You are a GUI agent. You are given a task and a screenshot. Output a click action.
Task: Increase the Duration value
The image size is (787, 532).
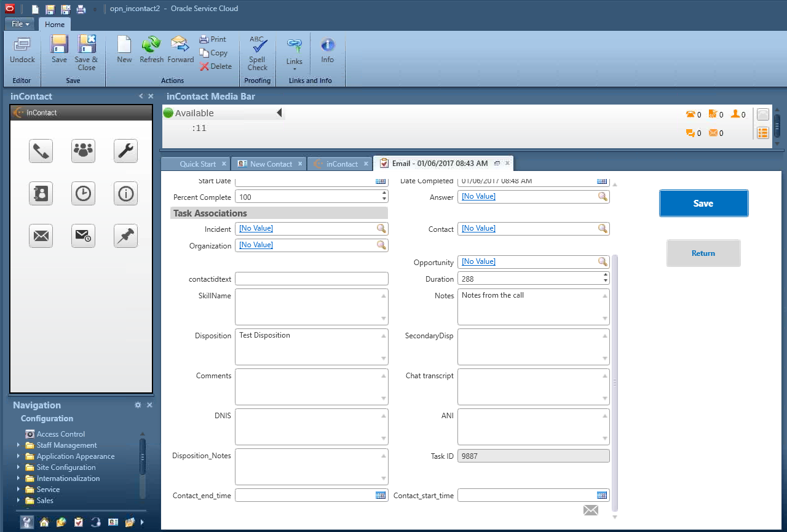606,276
